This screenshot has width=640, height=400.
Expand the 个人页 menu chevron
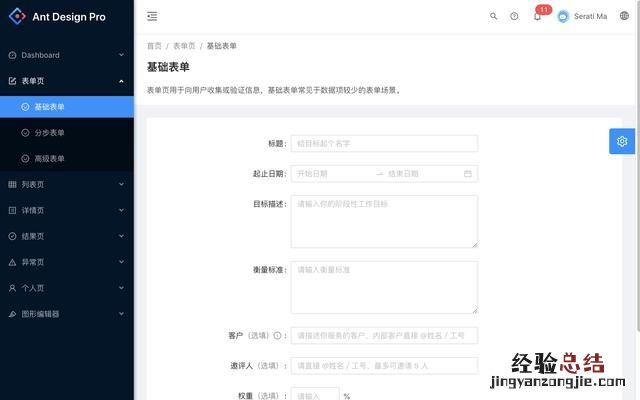[x=121, y=288]
